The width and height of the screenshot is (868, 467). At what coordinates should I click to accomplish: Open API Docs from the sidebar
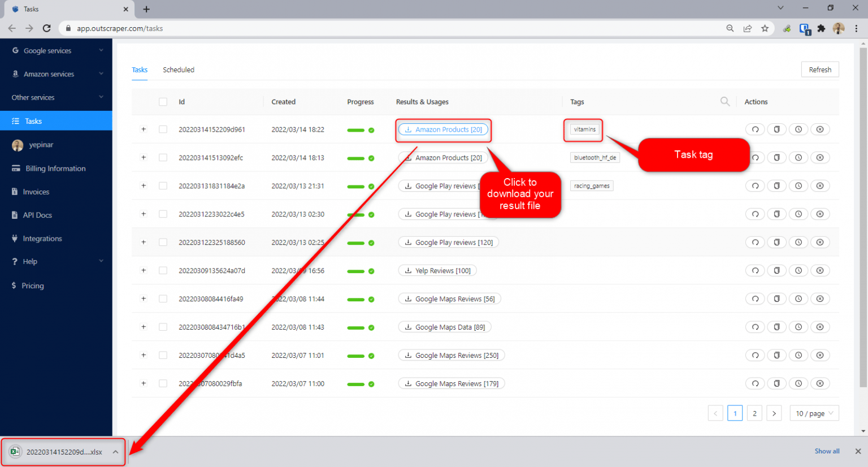35,215
